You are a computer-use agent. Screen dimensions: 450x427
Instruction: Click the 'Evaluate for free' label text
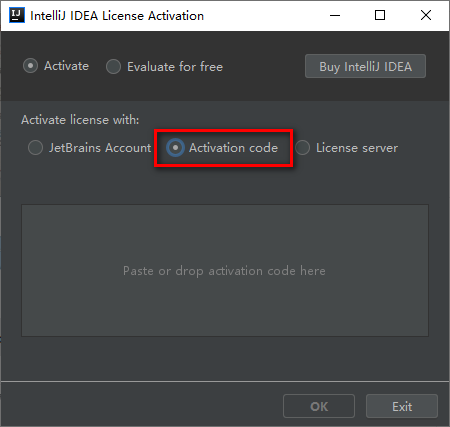click(x=175, y=67)
